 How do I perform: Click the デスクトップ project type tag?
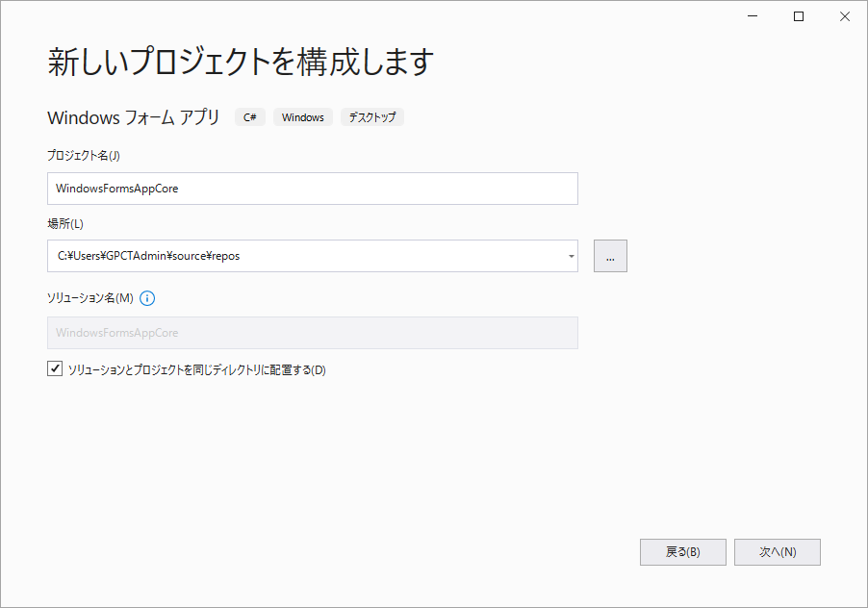(371, 117)
